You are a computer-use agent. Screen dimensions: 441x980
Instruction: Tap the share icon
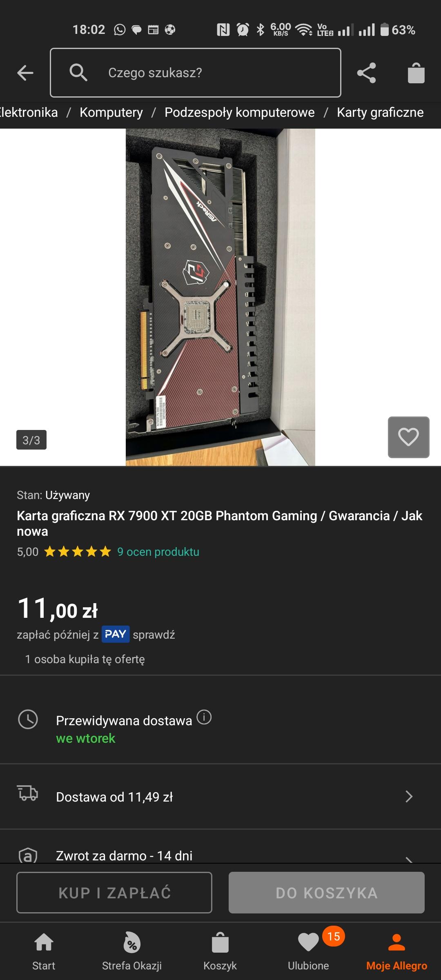pos(366,73)
